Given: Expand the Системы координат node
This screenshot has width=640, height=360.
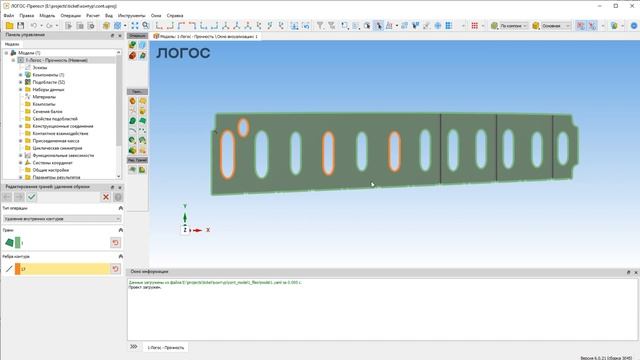Looking at the screenshot, I should click(20, 163).
